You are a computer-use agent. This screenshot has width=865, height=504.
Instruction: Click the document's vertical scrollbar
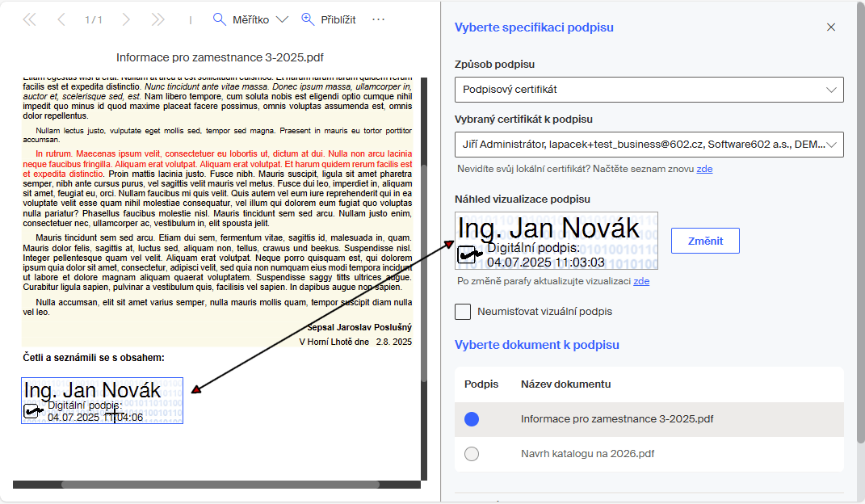(x=424, y=273)
